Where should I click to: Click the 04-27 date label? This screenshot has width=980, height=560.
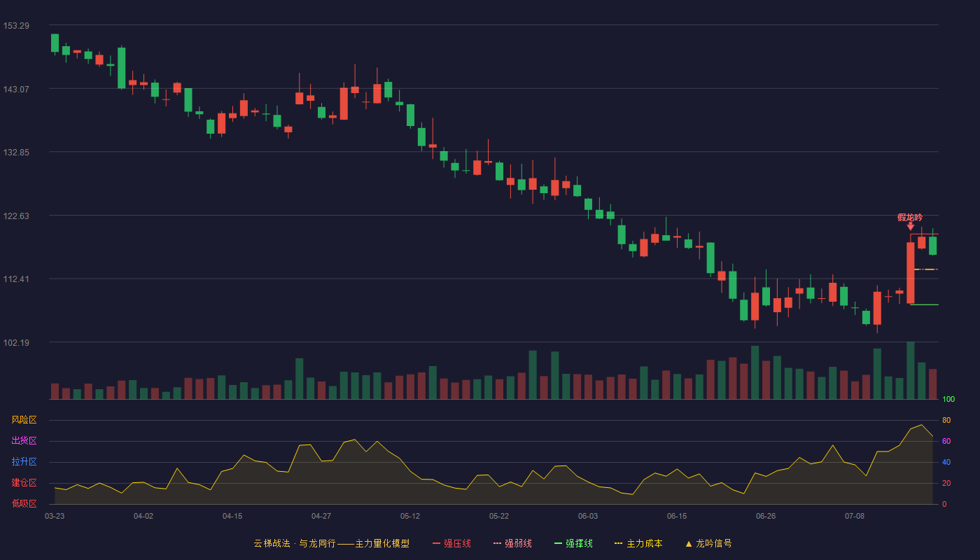[321, 516]
